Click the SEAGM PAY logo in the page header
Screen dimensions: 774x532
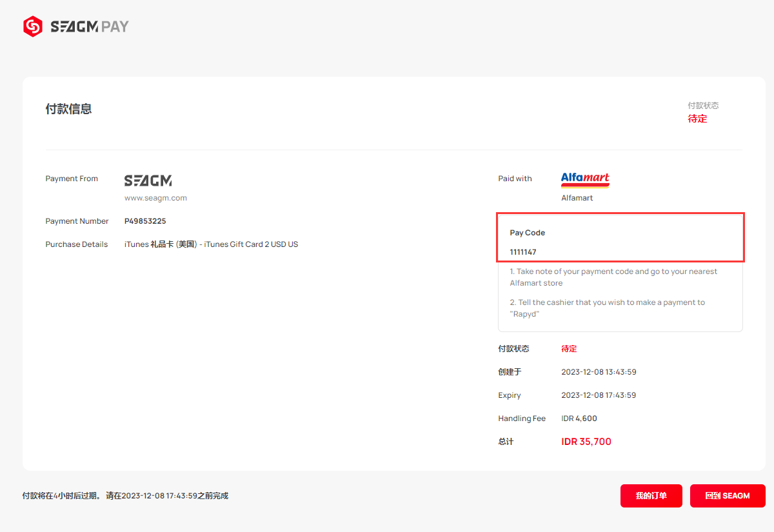click(76, 26)
